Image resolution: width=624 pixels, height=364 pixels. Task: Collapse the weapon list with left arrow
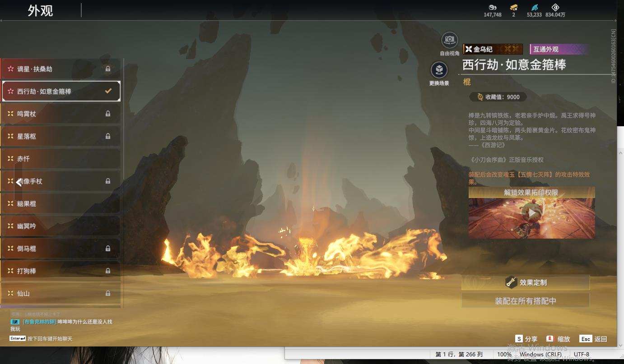coord(19,182)
